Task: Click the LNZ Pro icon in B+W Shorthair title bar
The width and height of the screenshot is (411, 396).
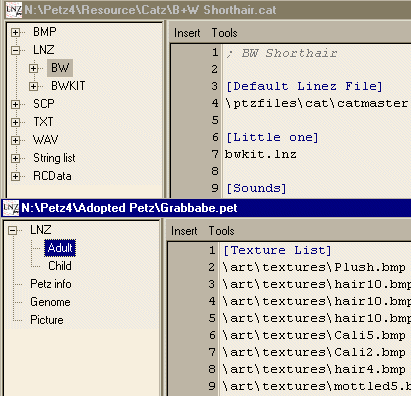Action: pyautogui.click(x=14, y=9)
